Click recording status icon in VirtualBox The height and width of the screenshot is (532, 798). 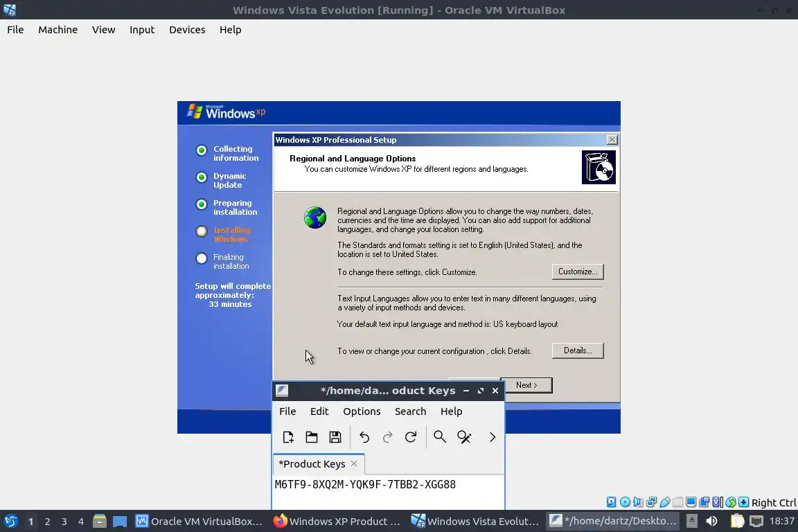click(x=704, y=502)
